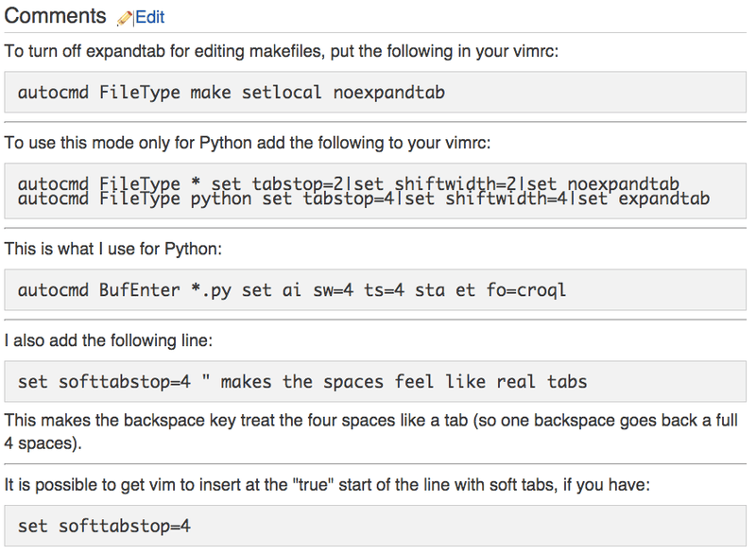This screenshot has height=555, width=756.
Task: Select the bottom set softtabstop=4 code block
Action: 378,526
